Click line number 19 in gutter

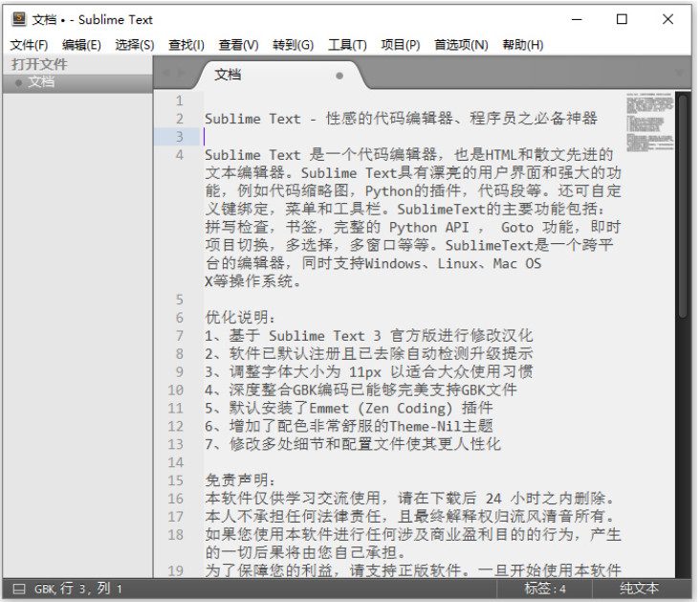[175, 570]
